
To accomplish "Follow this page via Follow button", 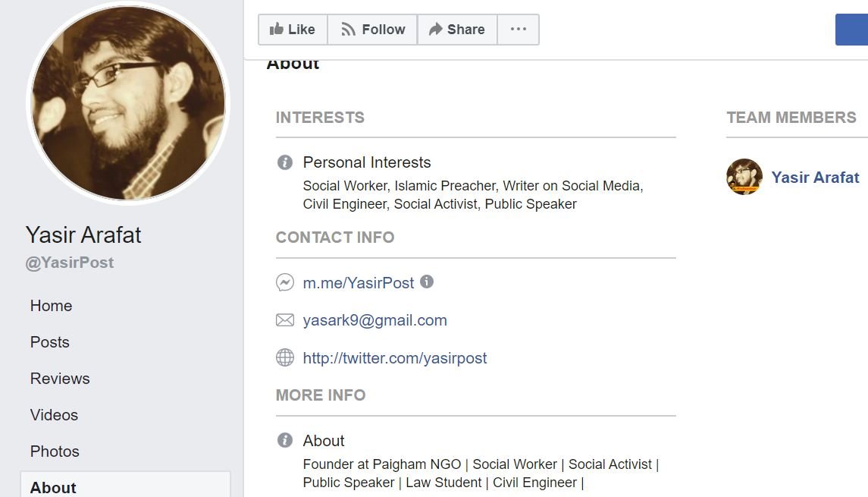I will [372, 30].
